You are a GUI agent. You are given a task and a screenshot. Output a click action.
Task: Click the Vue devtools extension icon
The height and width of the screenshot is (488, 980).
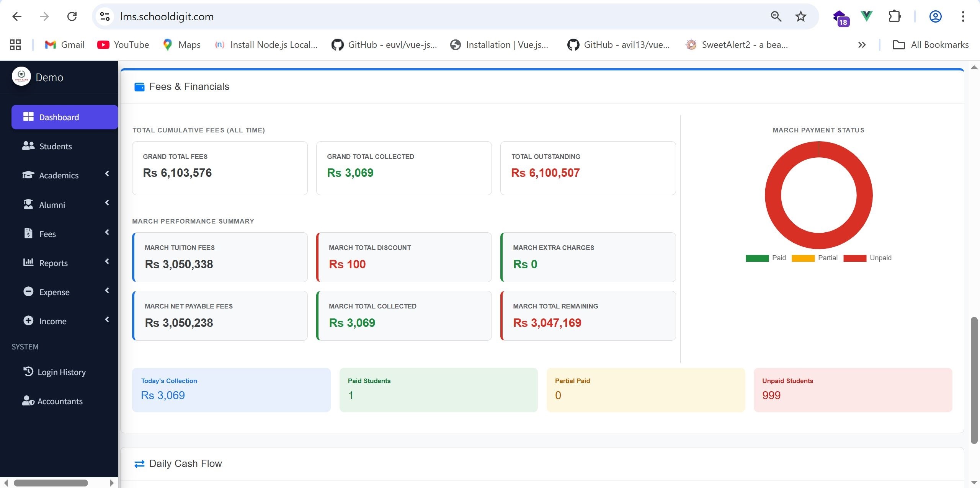click(x=866, y=16)
